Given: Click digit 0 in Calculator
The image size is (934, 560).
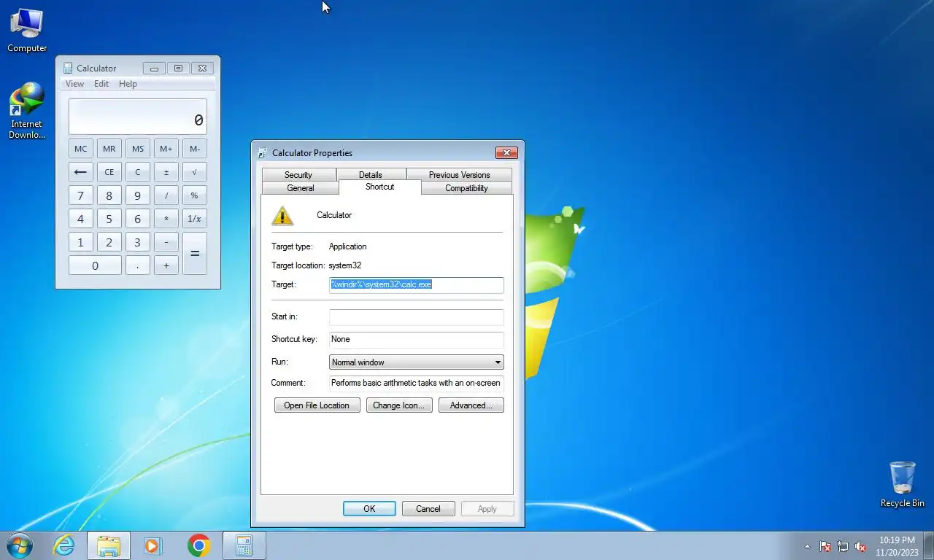Looking at the screenshot, I should pyautogui.click(x=95, y=265).
